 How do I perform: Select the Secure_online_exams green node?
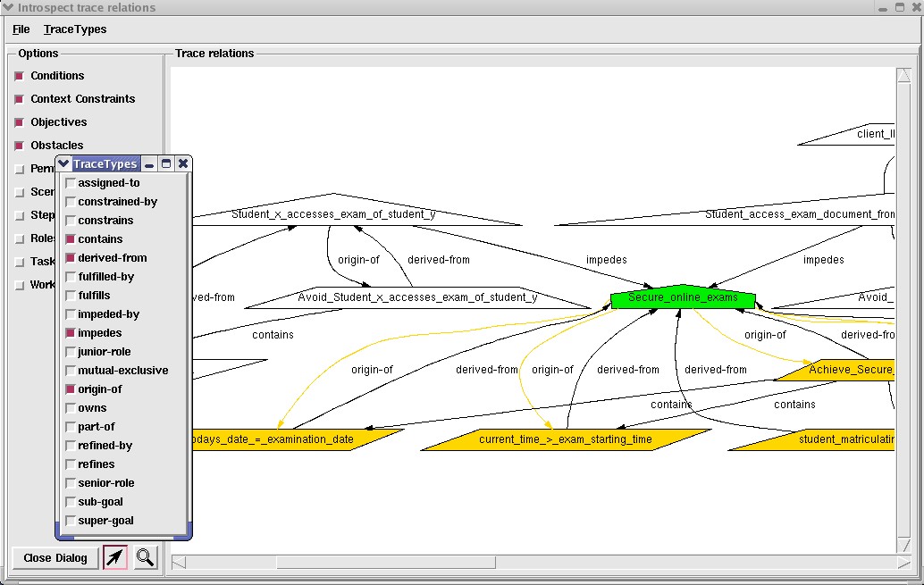click(683, 297)
